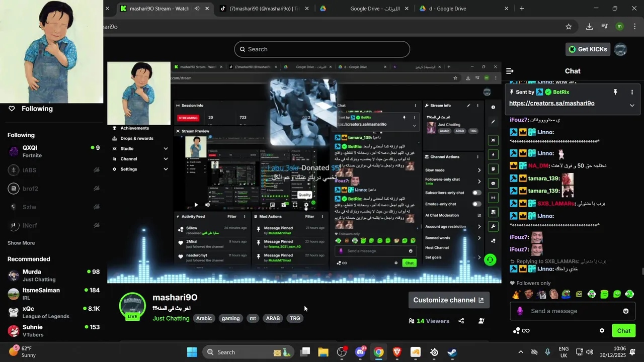Open a new browser tab
The image size is (644, 362).
[522, 9]
